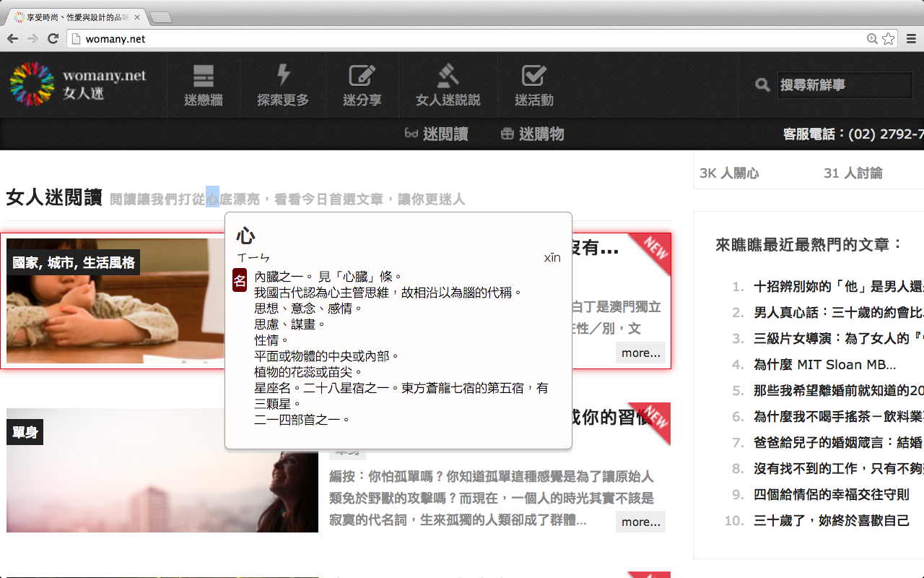Click the highlighted 心 character in subtitle

212,199
